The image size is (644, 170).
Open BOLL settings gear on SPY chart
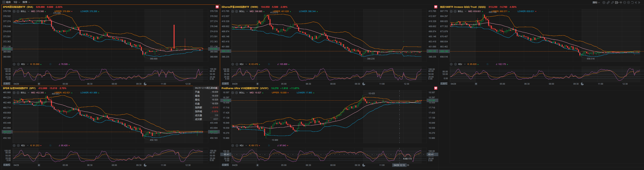click(14, 93)
